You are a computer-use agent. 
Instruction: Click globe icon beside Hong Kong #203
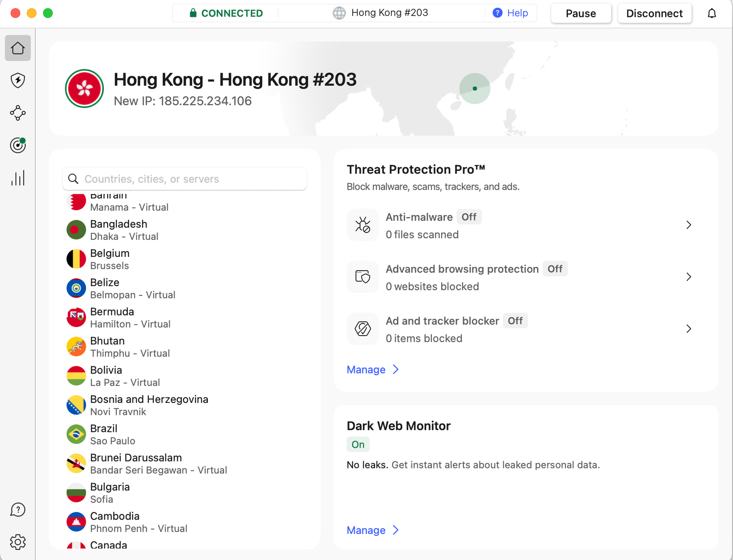tap(339, 13)
